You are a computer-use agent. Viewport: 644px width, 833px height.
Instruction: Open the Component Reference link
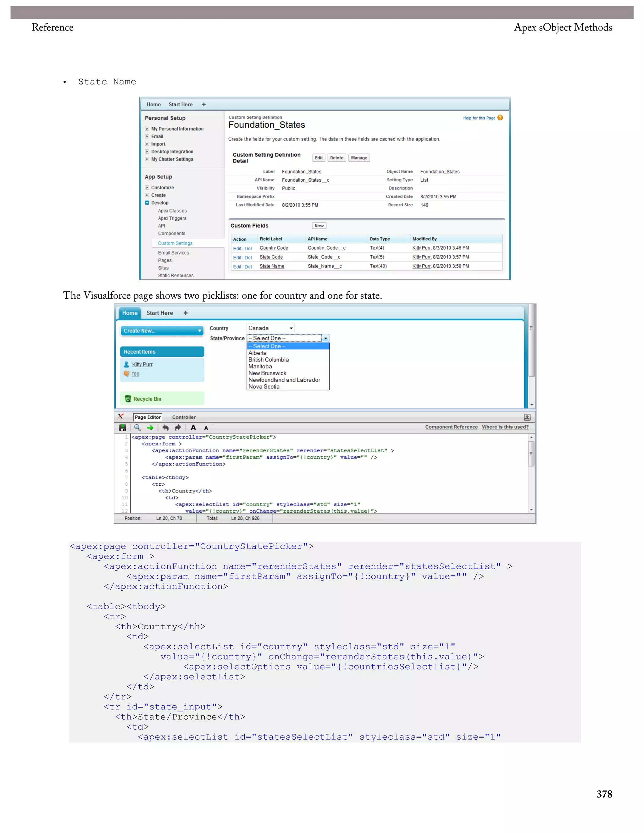tap(451, 427)
